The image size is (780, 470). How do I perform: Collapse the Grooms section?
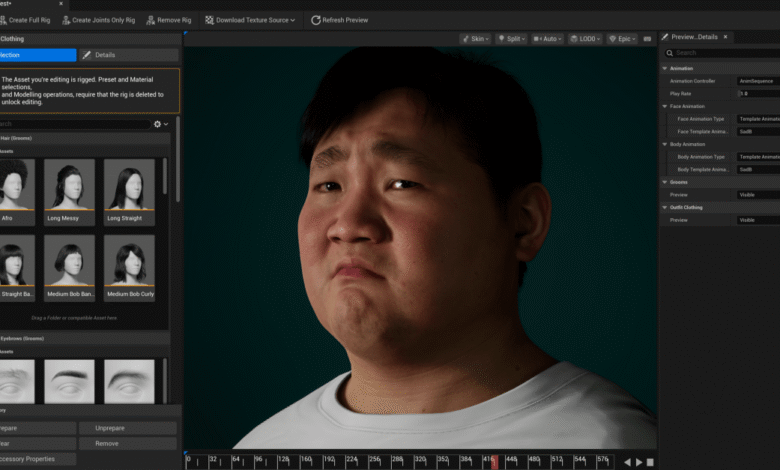tap(665, 182)
